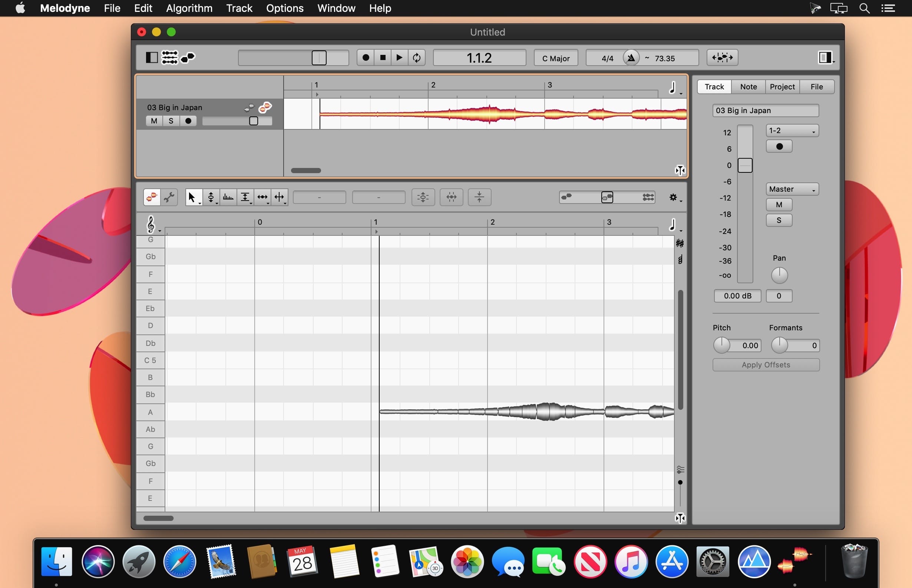The height and width of the screenshot is (588, 912).
Task: Start recording with the transport record button
Action: [365, 58]
